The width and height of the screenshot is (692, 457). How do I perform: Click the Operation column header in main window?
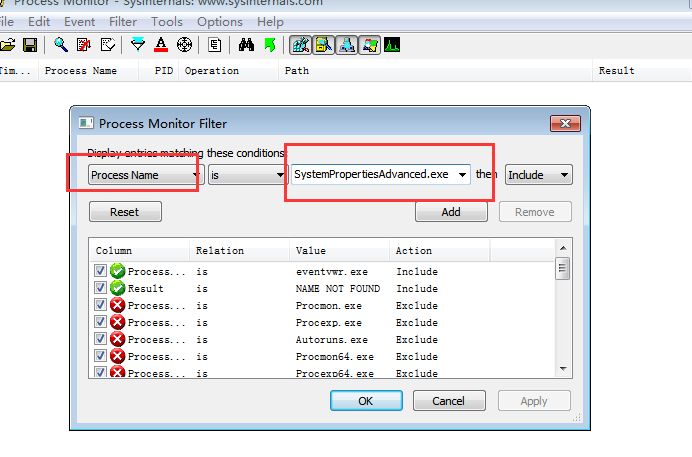(229, 71)
